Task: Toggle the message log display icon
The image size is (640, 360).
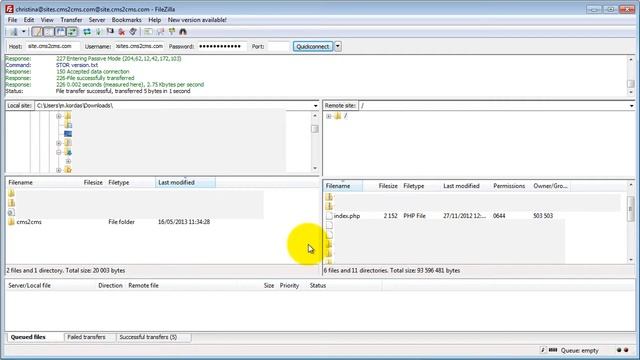Action: click(37, 32)
